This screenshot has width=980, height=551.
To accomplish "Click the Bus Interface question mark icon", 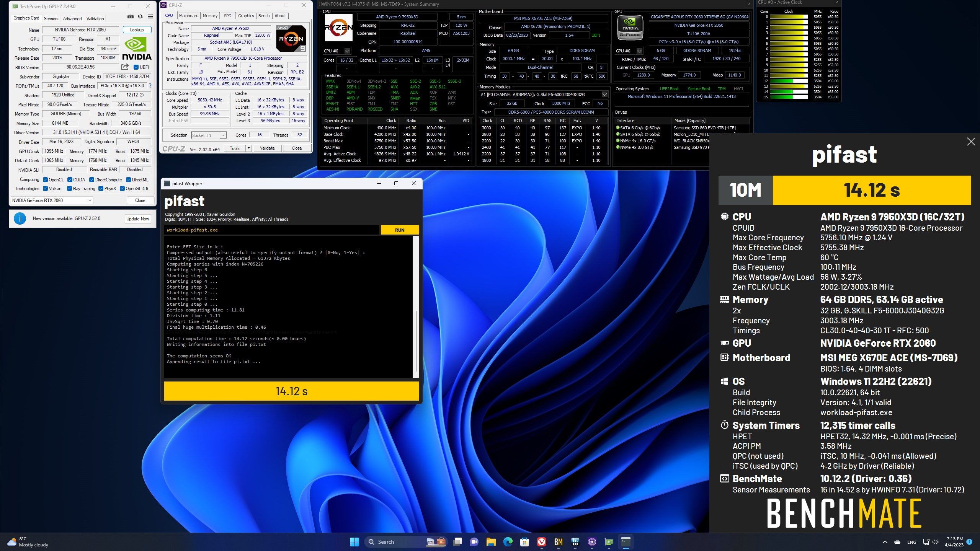I will [x=150, y=86].
